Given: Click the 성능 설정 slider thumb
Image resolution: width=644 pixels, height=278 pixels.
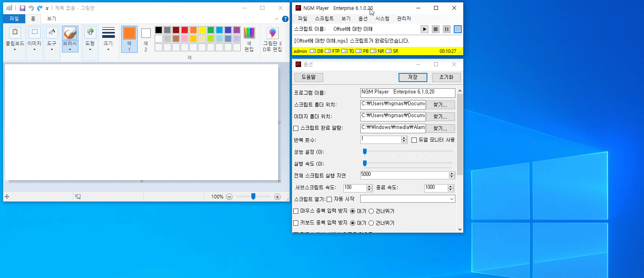Looking at the screenshot, I should pyautogui.click(x=365, y=152).
